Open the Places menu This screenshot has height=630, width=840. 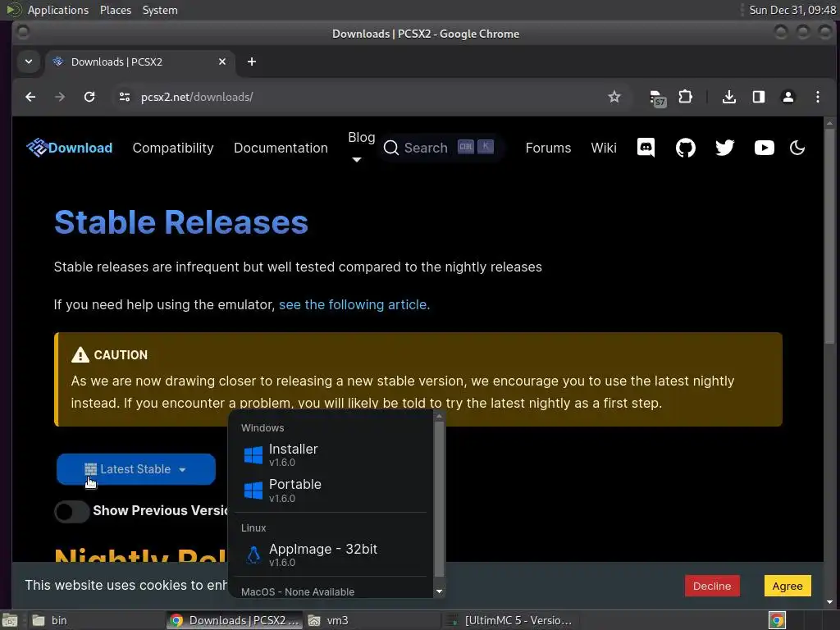click(x=116, y=10)
